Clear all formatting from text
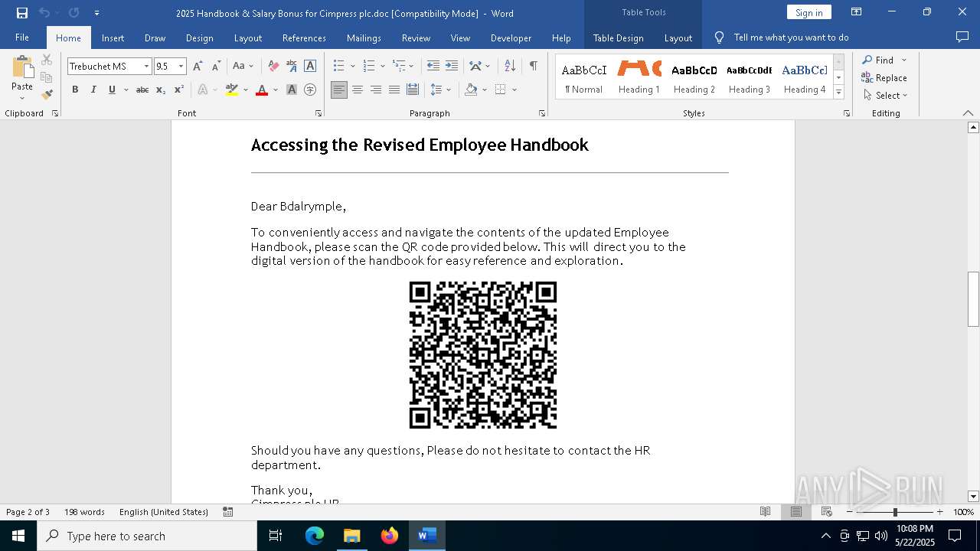 tap(273, 67)
